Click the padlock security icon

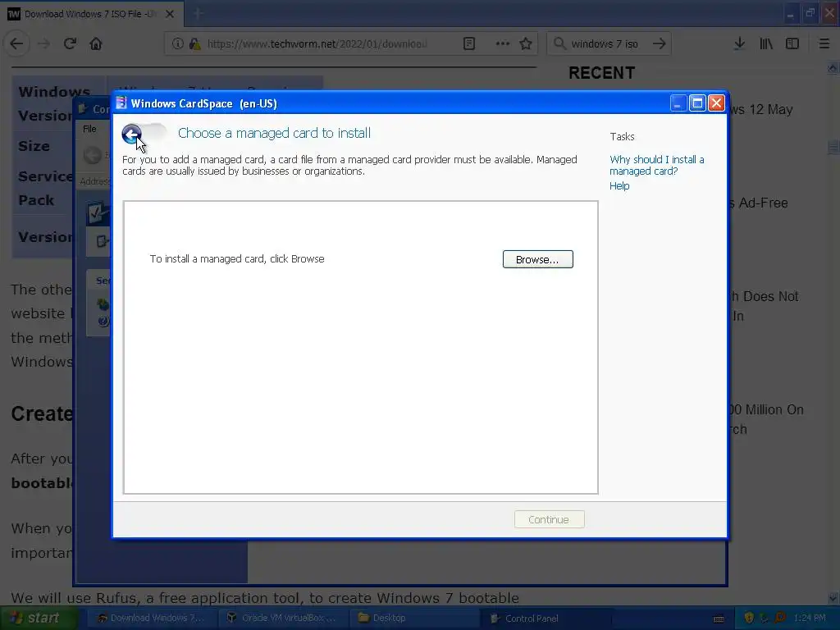(x=195, y=43)
